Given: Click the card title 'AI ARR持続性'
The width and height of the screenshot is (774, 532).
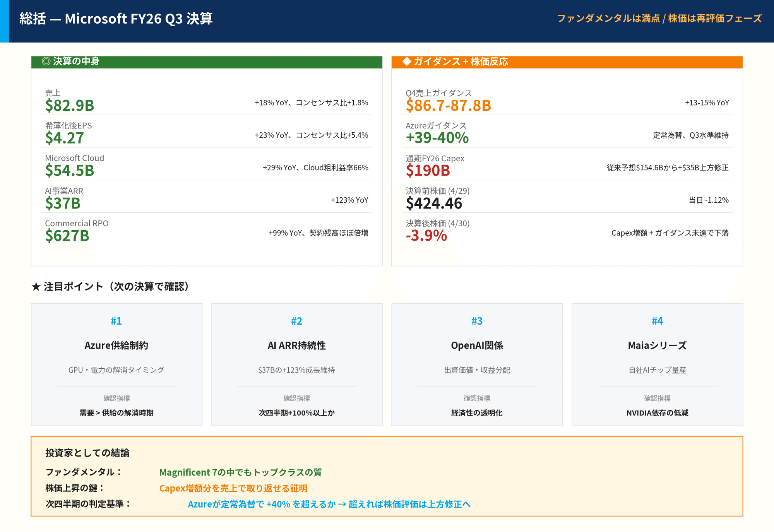Looking at the screenshot, I should [x=297, y=346].
